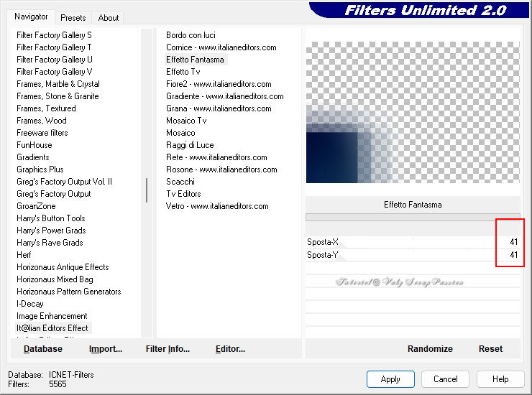Open Filter Info...
Image resolution: width=532 pixels, height=395 pixels.
click(168, 349)
